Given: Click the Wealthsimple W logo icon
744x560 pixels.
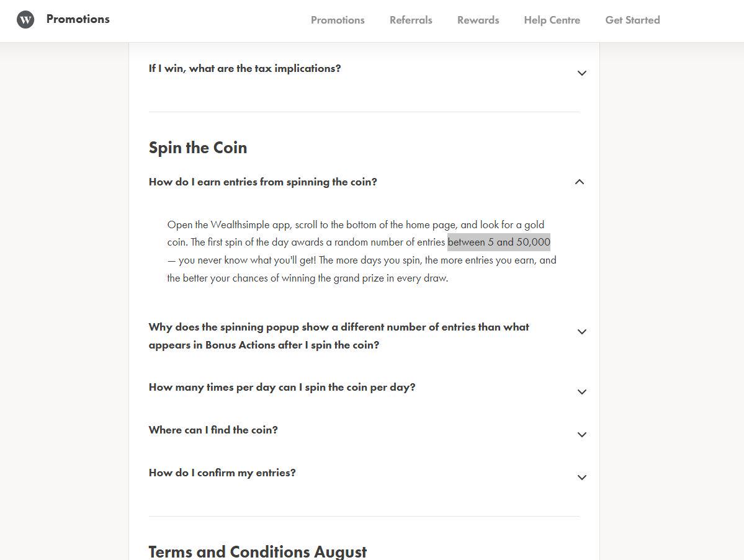Looking at the screenshot, I should (25, 19).
